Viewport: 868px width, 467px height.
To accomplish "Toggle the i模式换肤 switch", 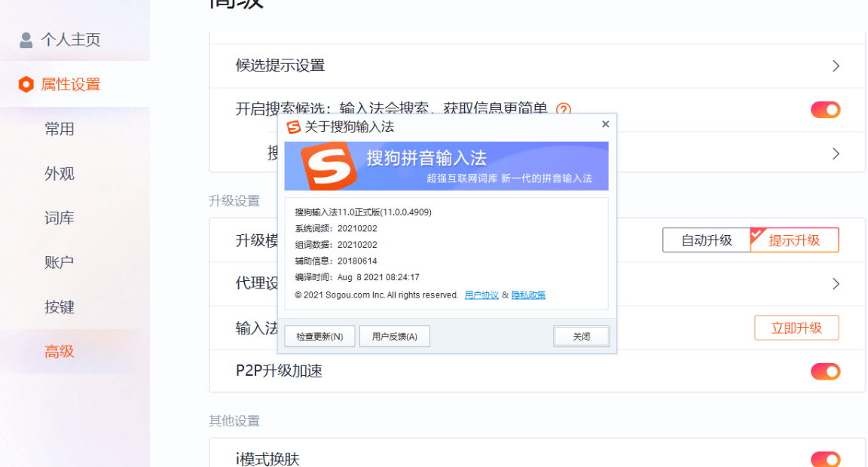I will pyautogui.click(x=825, y=459).
